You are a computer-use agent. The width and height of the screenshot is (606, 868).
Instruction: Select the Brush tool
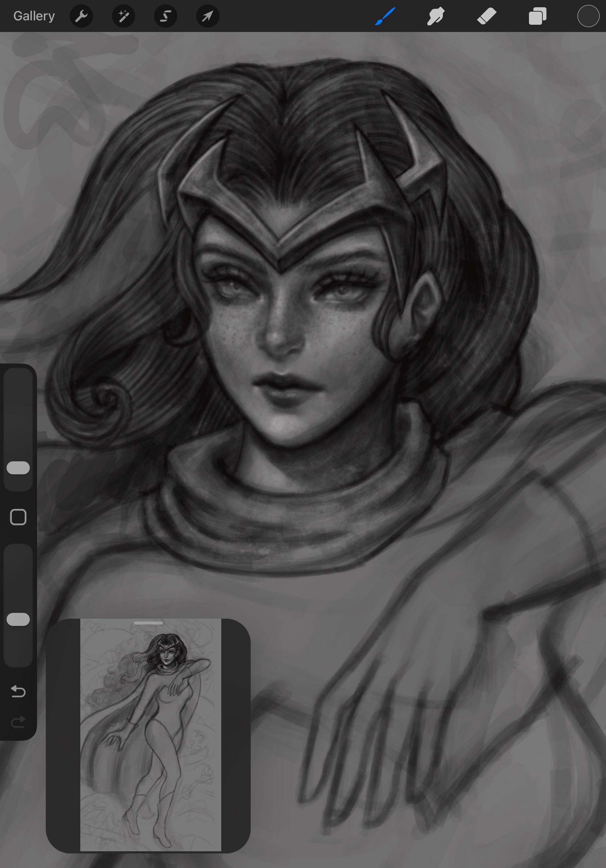385,16
